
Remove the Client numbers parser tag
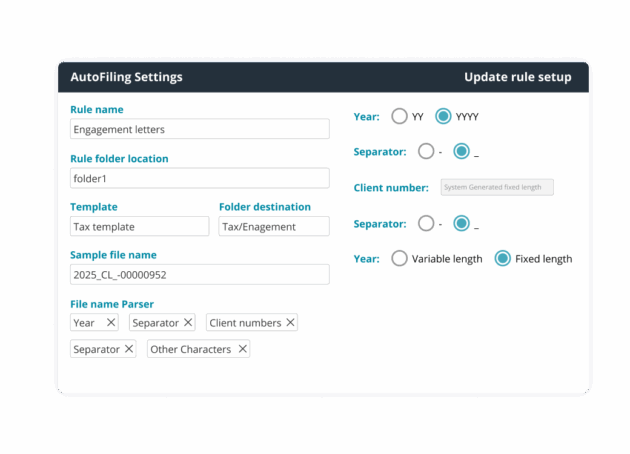click(290, 323)
